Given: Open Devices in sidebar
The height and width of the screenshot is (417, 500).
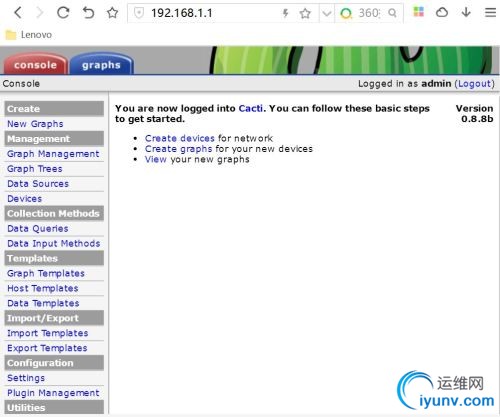Looking at the screenshot, I should click(24, 199).
